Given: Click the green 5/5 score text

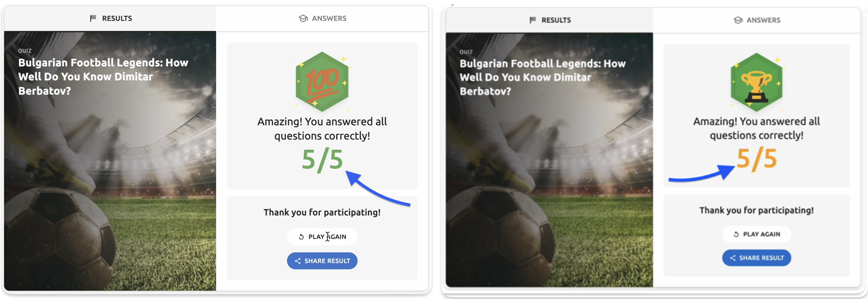Looking at the screenshot, I should coord(322,160).
